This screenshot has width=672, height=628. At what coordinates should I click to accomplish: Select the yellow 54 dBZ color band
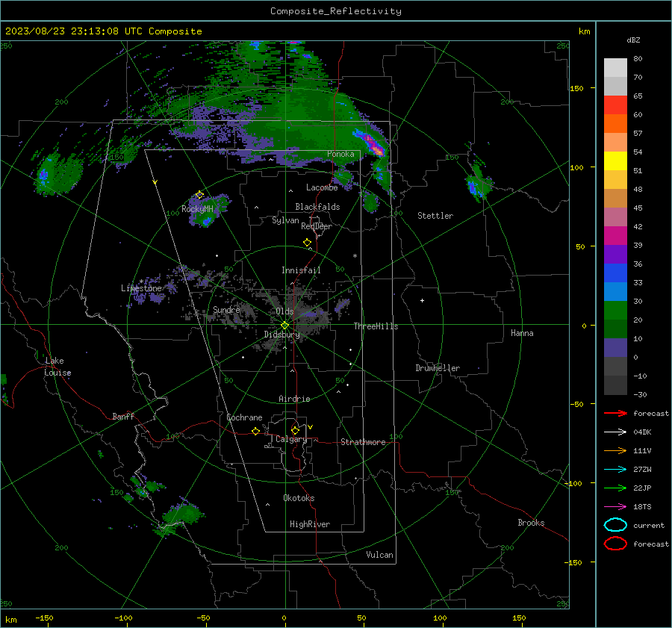(x=615, y=161)
